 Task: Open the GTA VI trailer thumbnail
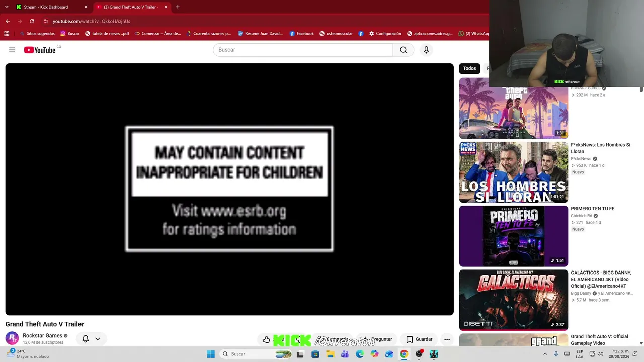[513, 108]
